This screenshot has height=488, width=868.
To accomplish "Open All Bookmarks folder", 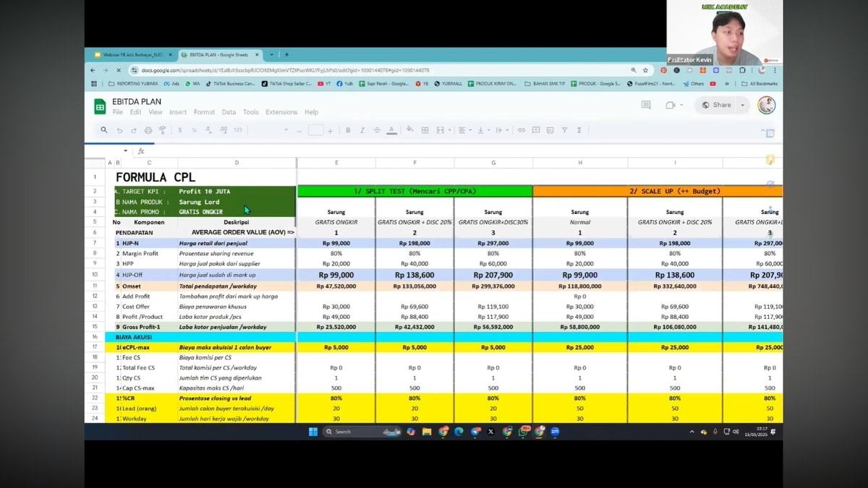I will [759, 84].
